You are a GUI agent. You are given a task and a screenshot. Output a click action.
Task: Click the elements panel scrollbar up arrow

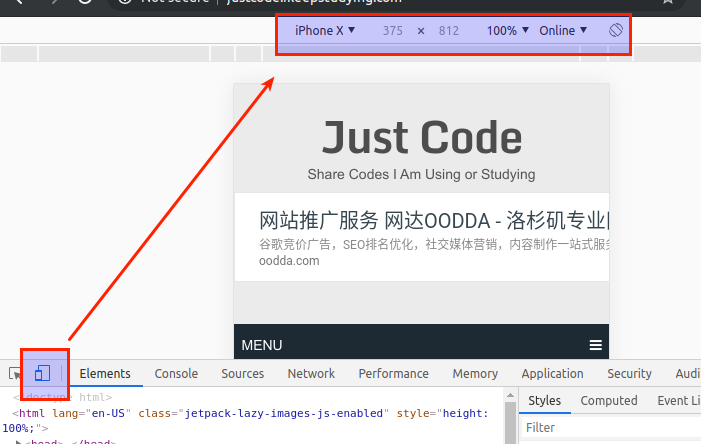(x=510, y=396)
